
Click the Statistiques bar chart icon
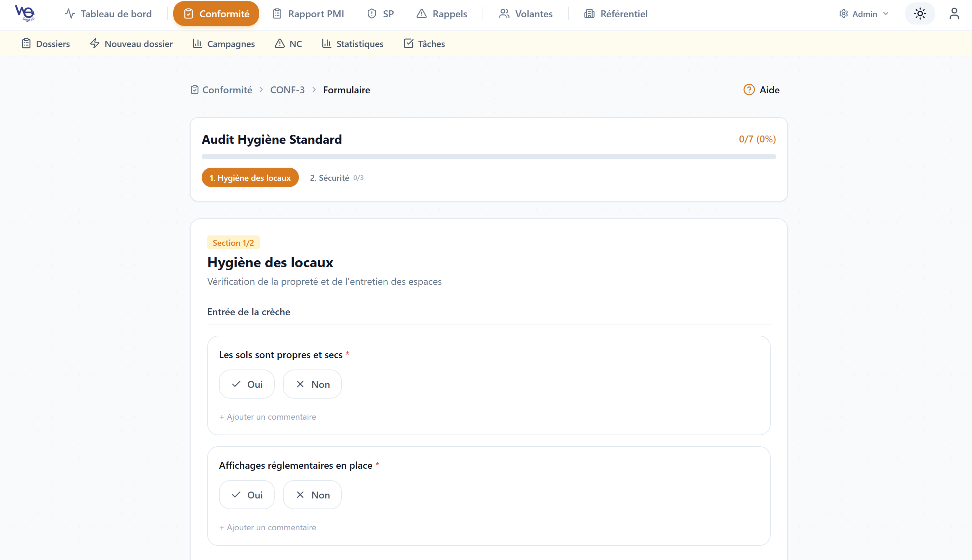[x=326, y=44]
